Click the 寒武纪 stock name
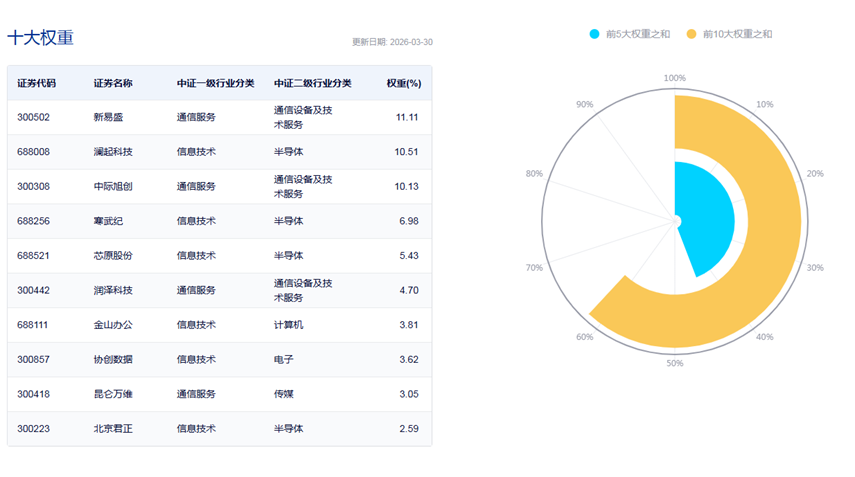 pyautogui.click(x=108, y=221)
